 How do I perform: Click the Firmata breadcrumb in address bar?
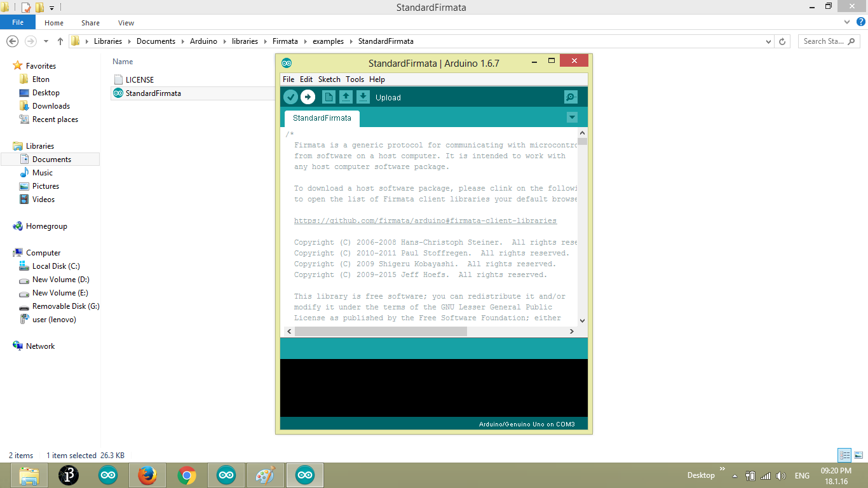285,41
